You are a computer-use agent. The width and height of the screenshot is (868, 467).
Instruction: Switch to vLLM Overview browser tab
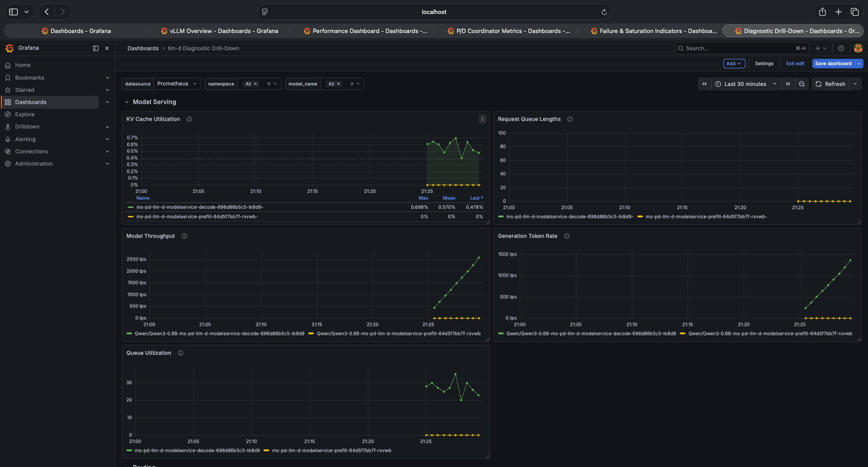point(219,31)
